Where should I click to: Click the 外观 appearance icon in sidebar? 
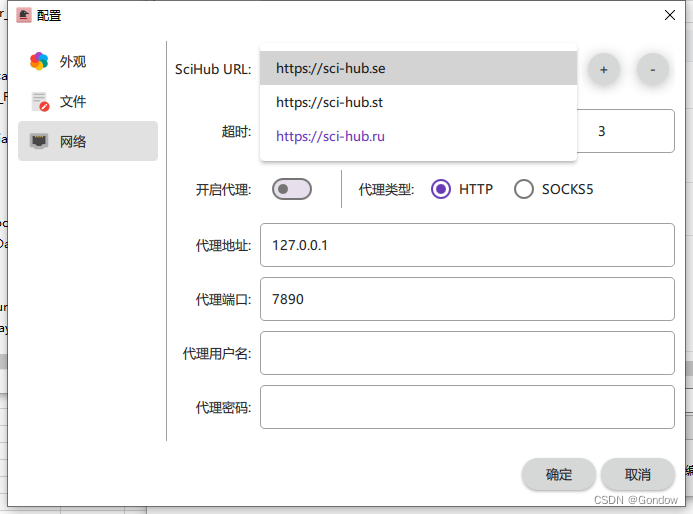pos(39,61)
